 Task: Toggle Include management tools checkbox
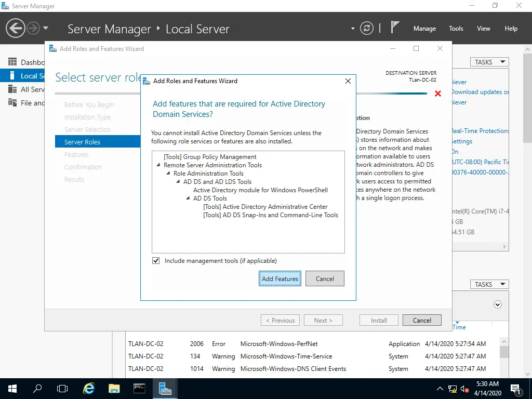point(156,261)
